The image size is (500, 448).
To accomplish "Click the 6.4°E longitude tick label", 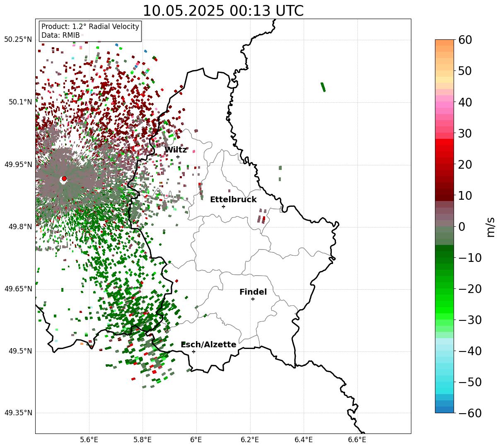I will click(x=304, y=440).
